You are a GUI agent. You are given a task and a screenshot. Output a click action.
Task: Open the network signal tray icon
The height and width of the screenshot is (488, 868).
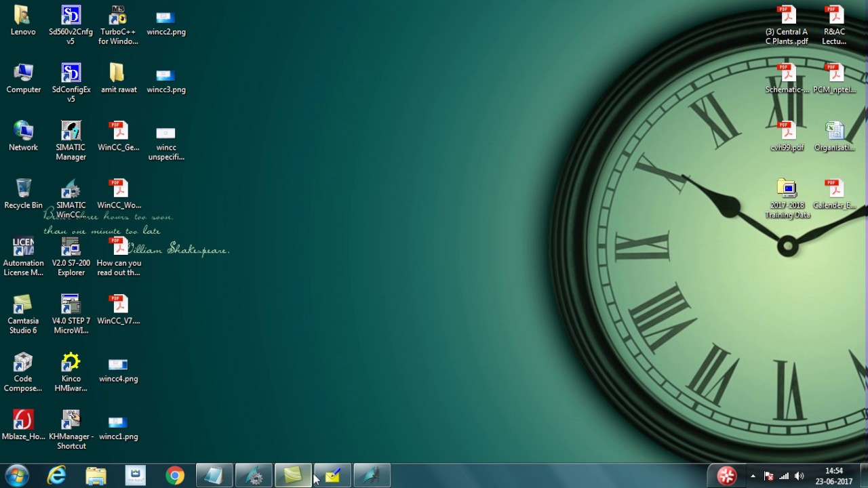pos(784,476)
